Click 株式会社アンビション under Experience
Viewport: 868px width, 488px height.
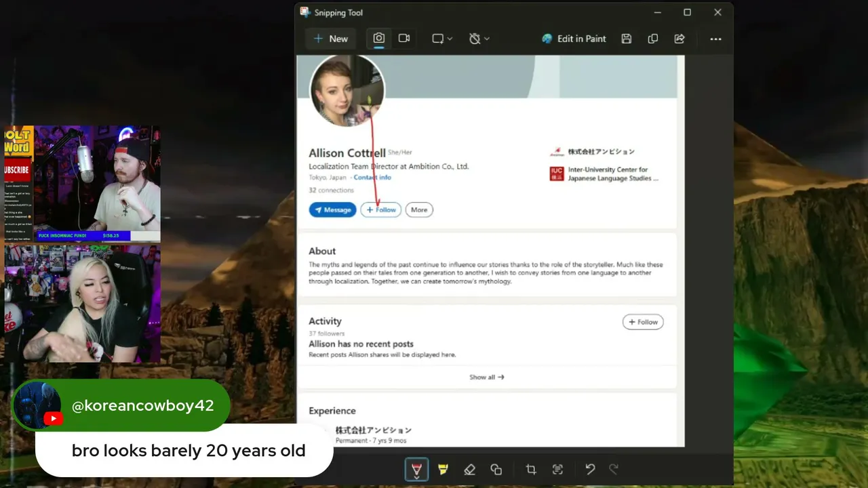[374, 430]
